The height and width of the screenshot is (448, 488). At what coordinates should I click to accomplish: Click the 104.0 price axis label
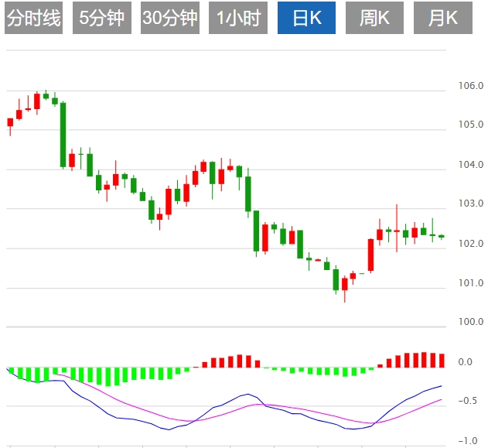[471, 165]
